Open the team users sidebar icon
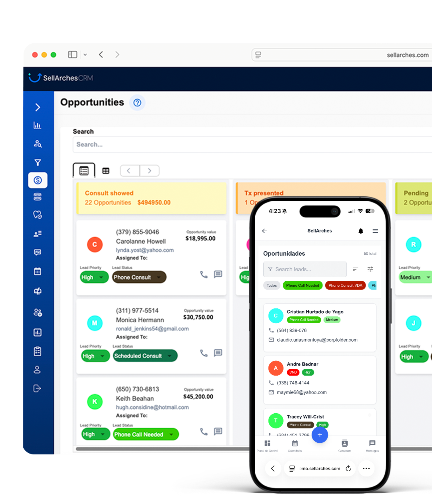 [x=38, y=312]
